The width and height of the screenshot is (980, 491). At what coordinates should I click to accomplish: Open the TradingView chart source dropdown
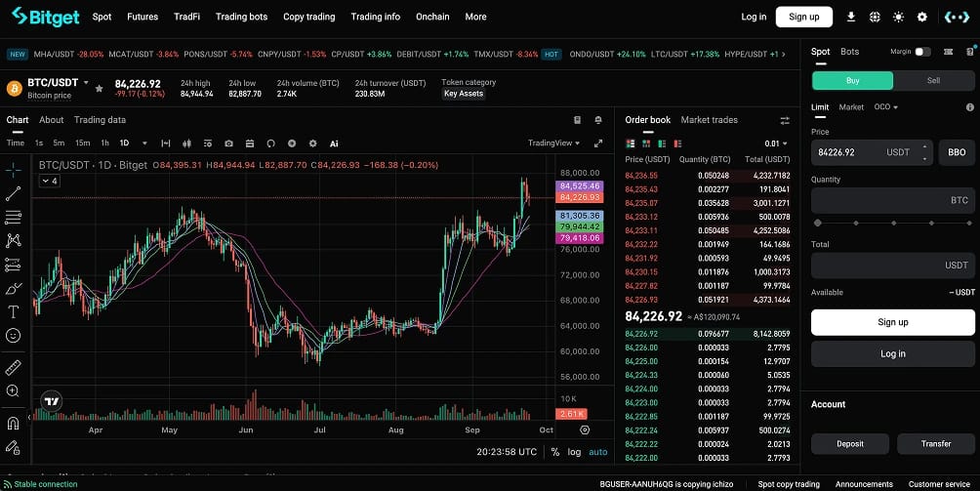553,143
